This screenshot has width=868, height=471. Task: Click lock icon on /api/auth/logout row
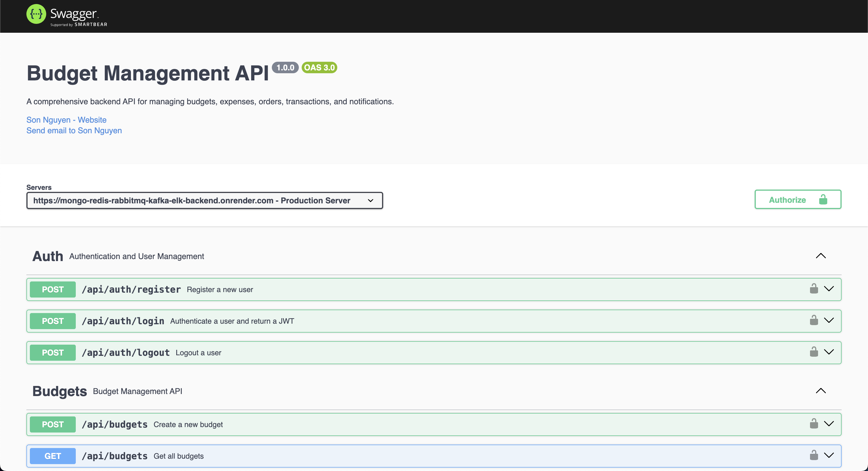tap(814, 352)
